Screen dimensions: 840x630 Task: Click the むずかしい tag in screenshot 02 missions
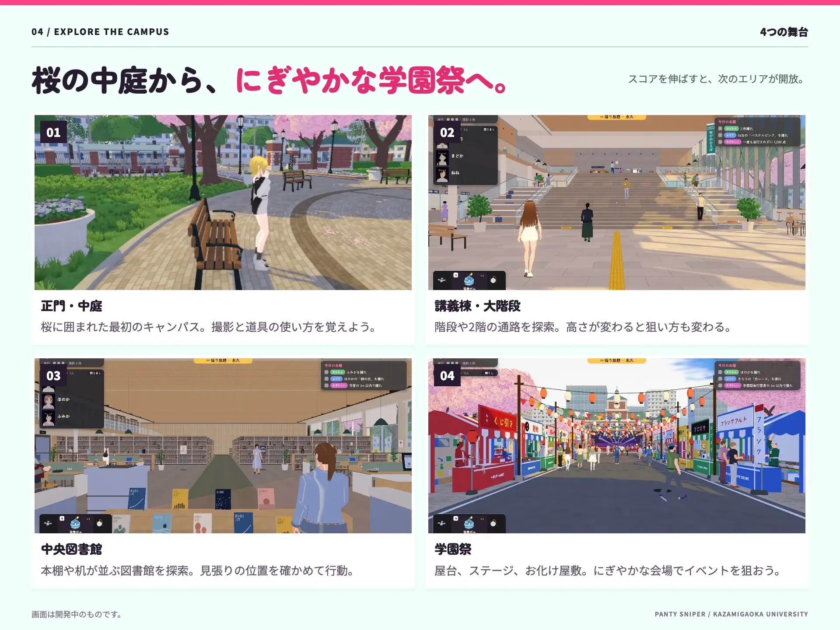(x=732, y=142)
